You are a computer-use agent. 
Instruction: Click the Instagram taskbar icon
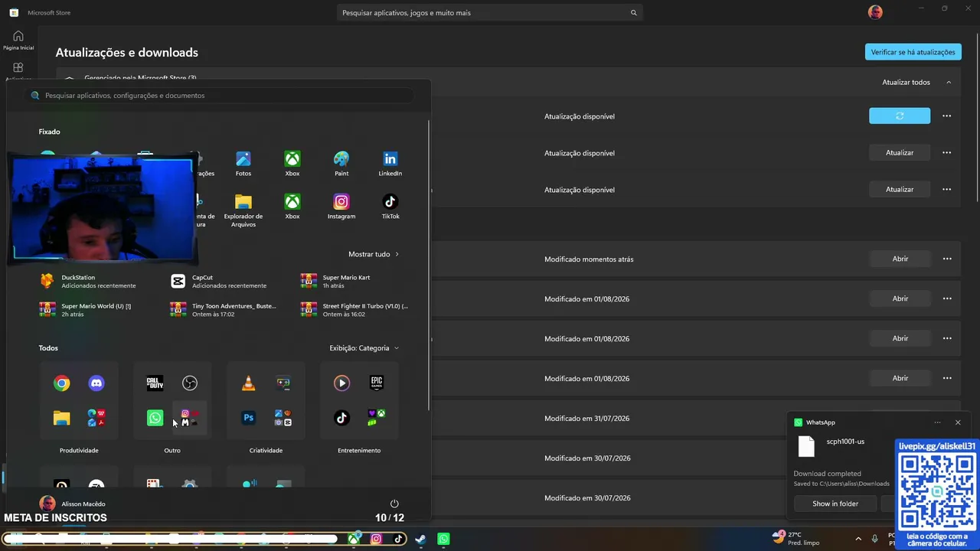point(376,539)
